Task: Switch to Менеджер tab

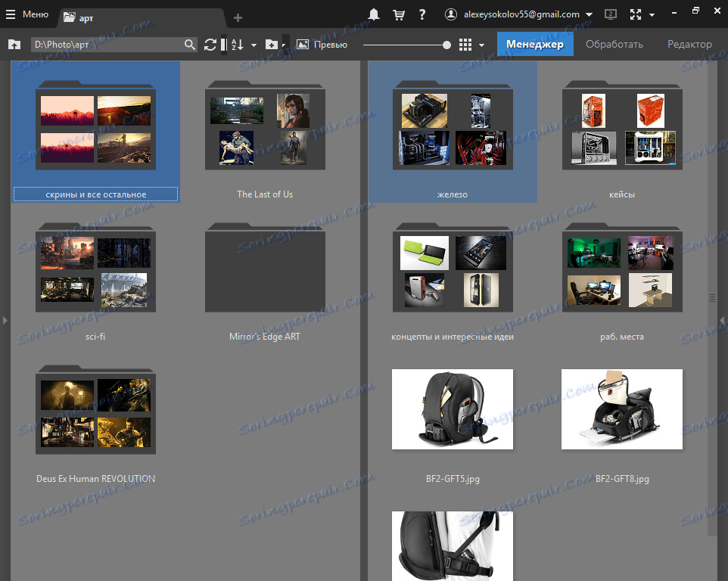Action: pyautogui.click(x=535, y=44)
